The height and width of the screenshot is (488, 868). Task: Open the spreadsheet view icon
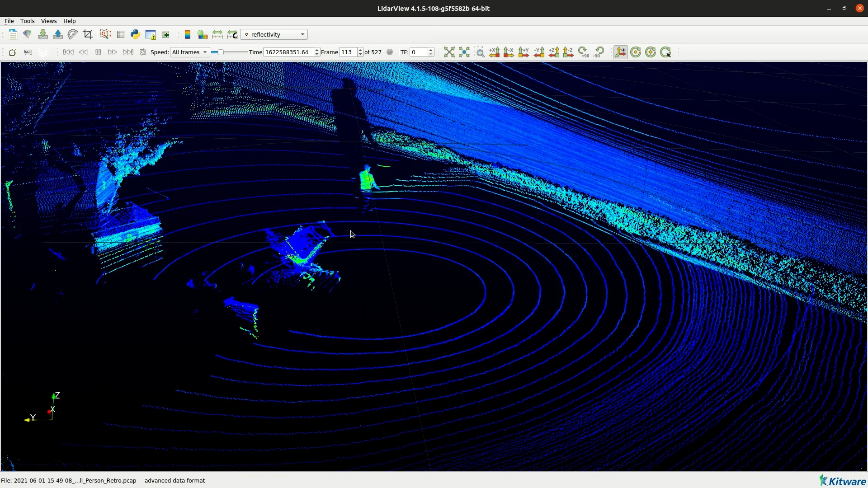(121, 34)
